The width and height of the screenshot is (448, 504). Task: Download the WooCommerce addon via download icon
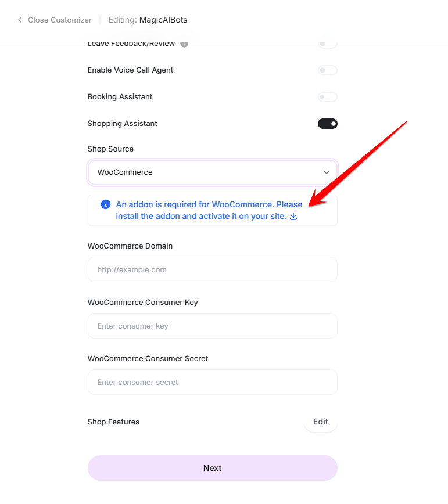293,217
